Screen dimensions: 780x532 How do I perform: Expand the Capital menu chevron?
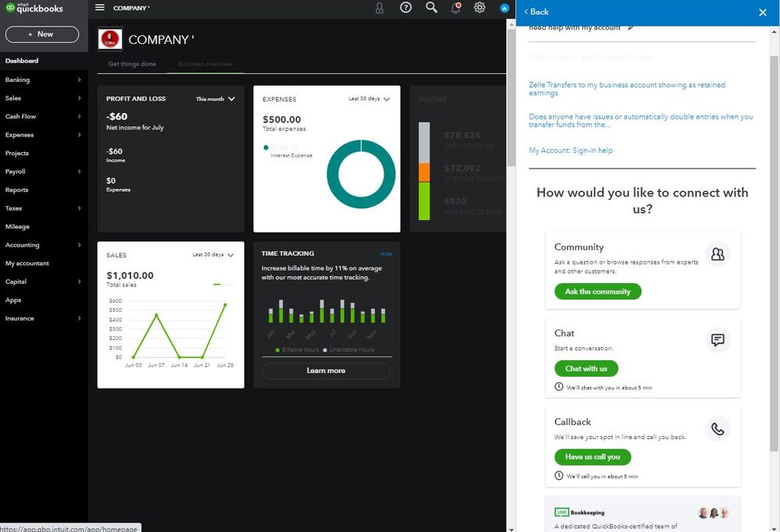tap(79, 282)
